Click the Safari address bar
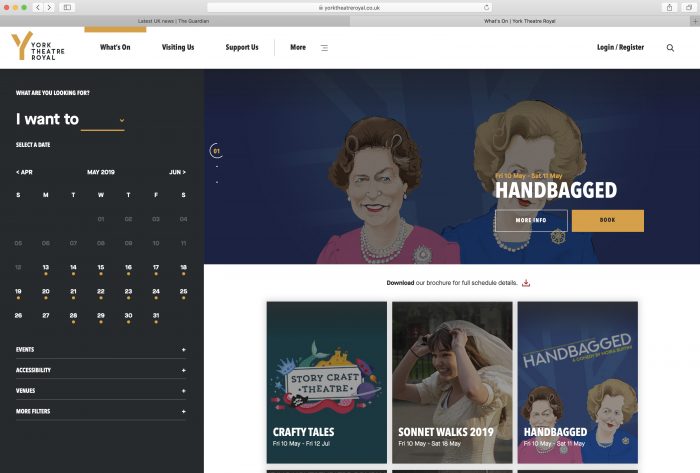Viewport: 700px width, 473px height. coord(350,8)
